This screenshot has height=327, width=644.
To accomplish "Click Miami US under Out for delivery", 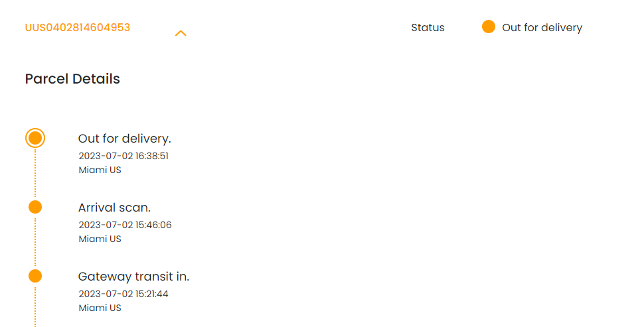I will (x=100, y=170).
